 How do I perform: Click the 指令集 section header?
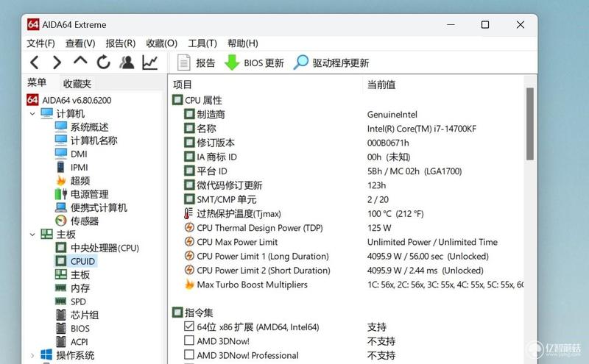pos(193,313)
